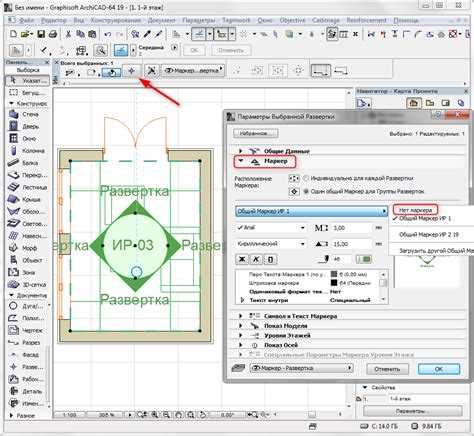Toggle bold Ж text style button
This screenshot has height=436, width=474.
pyautogui.click(x=242, y=259)
